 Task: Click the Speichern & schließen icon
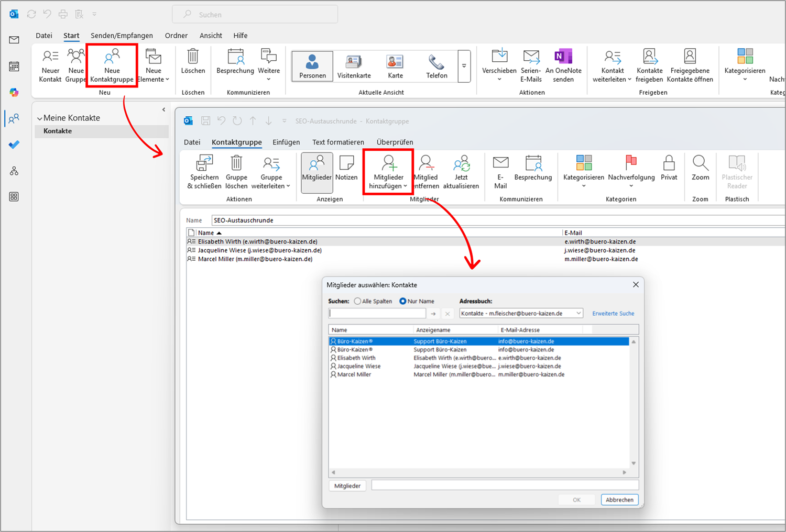coord(204,163)
